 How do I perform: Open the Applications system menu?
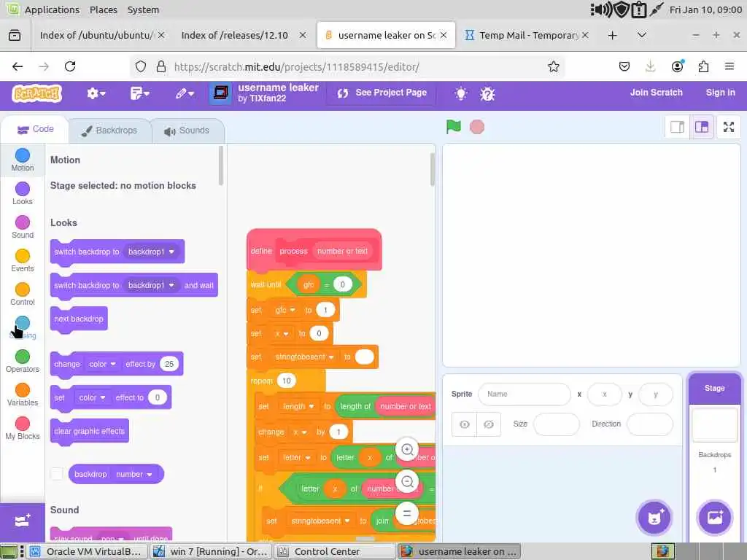tap(52, 9)
